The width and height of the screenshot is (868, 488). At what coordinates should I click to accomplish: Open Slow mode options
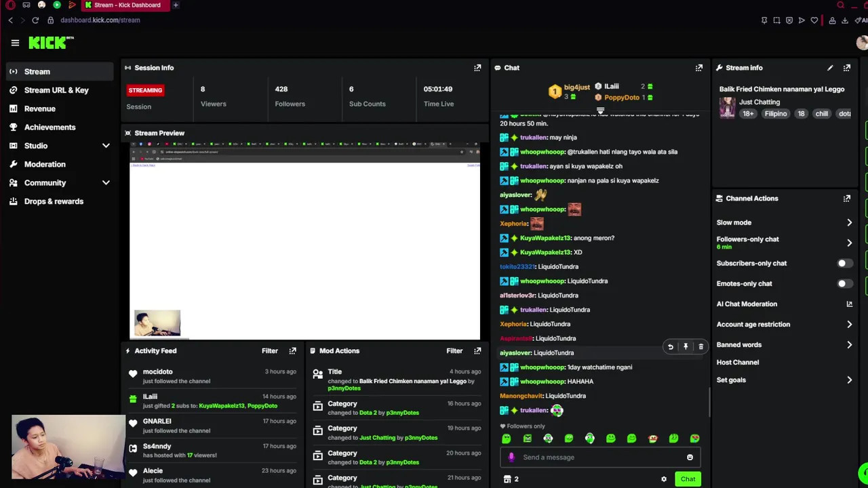pyautogui.click(x=785, y=222)
